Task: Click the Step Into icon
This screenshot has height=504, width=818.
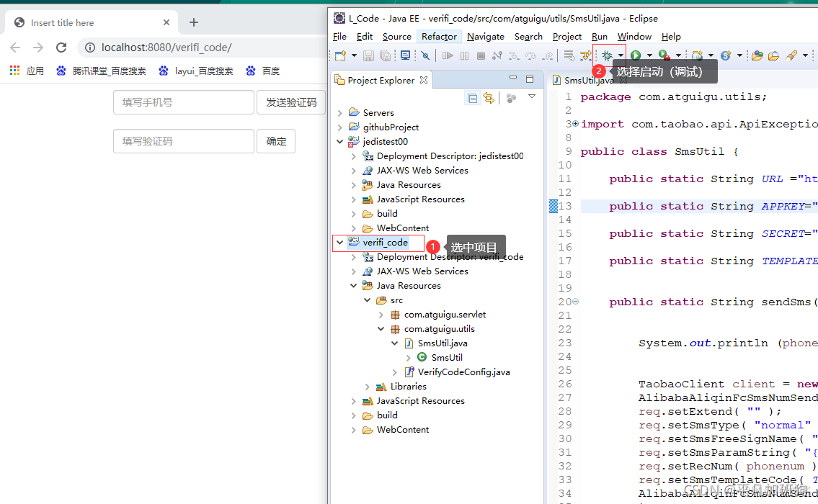Action: click(x=514, y=55)
